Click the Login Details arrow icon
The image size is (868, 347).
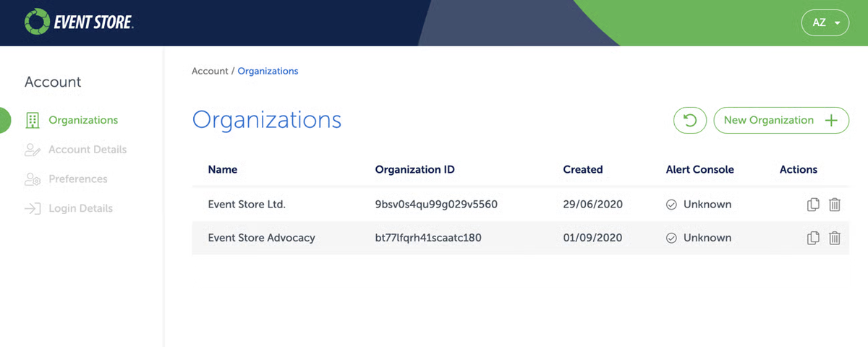click(33, 209)
